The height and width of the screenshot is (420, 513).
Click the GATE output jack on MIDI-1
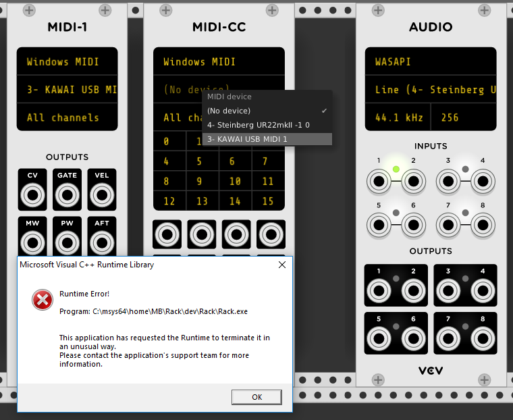(x=67, y=195)
